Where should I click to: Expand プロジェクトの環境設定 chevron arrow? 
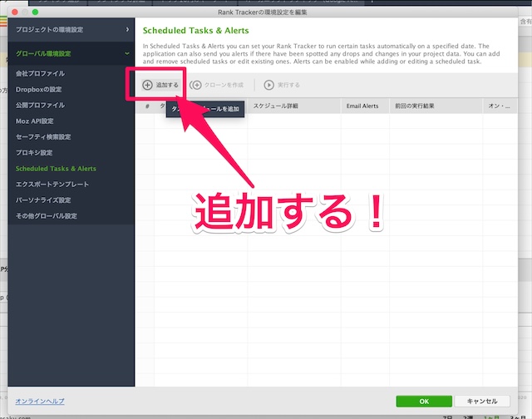click(x=127, y=30)
